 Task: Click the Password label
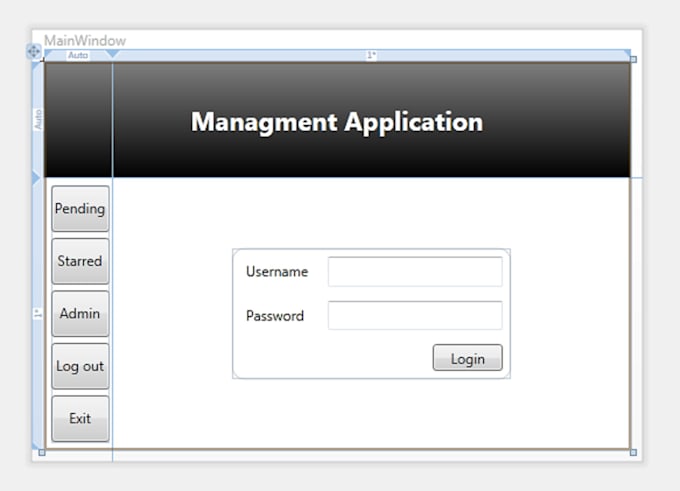(275, 316)
